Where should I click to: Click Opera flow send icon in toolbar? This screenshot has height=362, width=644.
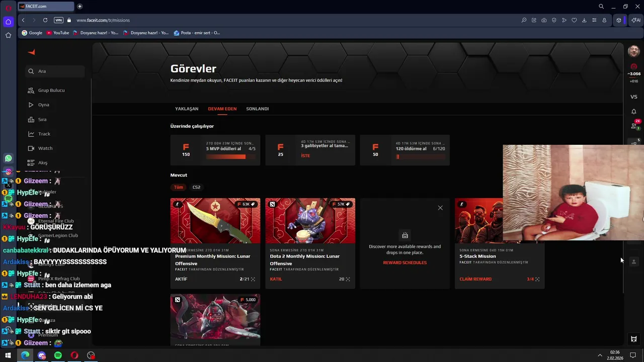(564, 20)
